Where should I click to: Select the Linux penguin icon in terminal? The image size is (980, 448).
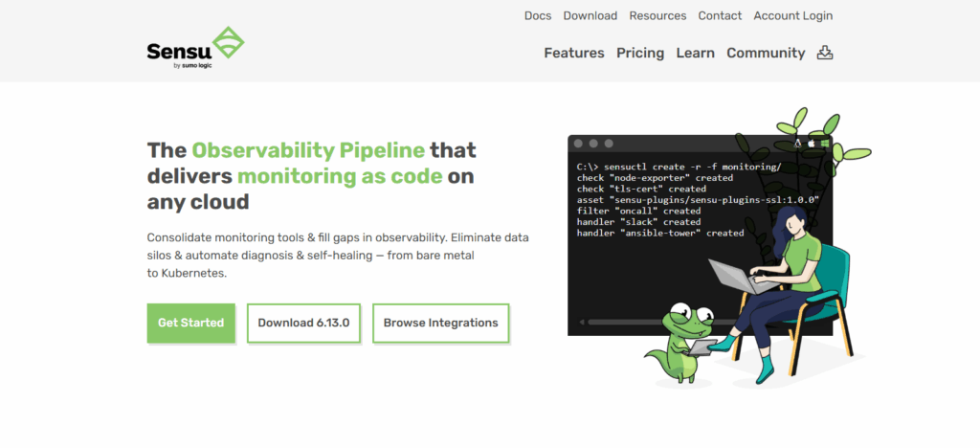pyautogui.click(x=796, y=144)
